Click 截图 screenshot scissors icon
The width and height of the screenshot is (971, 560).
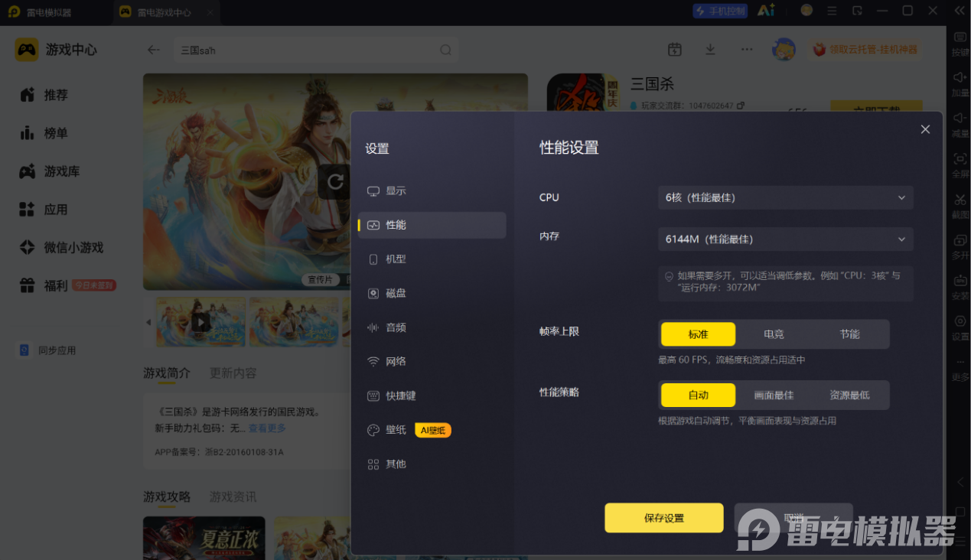(960, 206)
